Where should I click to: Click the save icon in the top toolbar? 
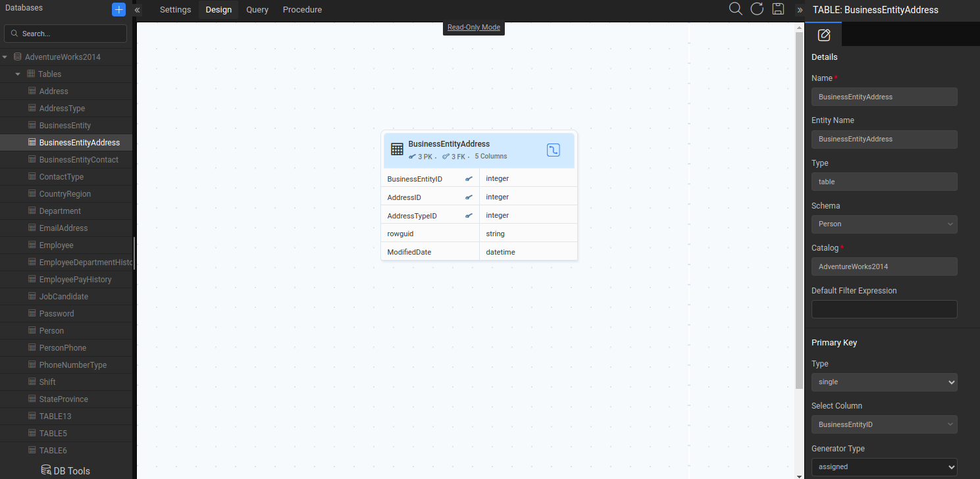(778, 9)
